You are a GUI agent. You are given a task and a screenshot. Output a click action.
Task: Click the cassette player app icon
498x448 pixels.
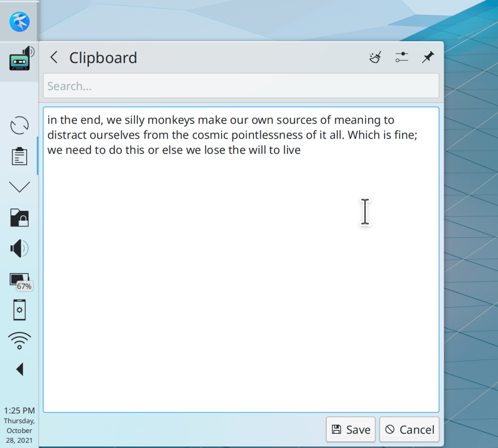(x=19, y=61)
